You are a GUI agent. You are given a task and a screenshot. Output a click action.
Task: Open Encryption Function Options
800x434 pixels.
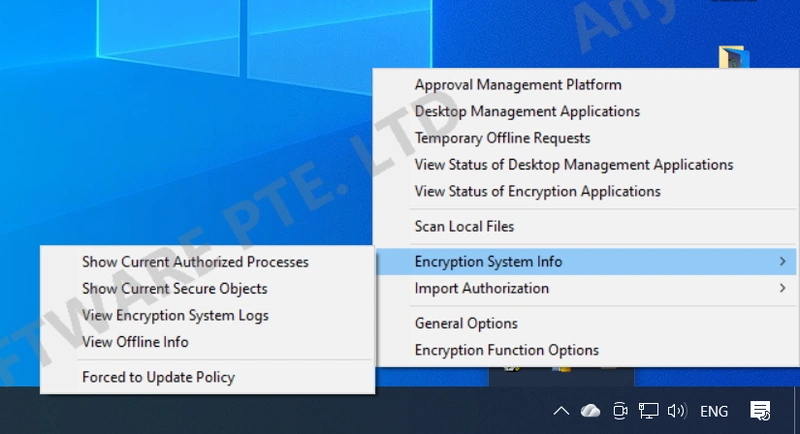(586, 350)
